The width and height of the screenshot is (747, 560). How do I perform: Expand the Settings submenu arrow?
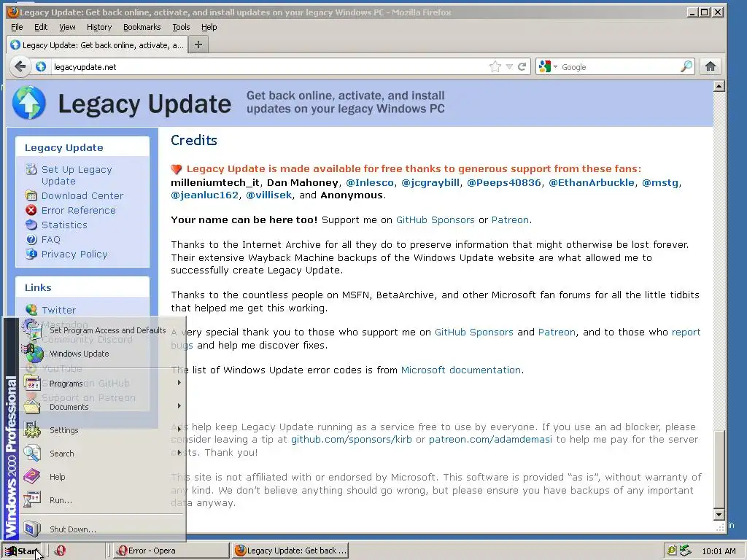179,429
